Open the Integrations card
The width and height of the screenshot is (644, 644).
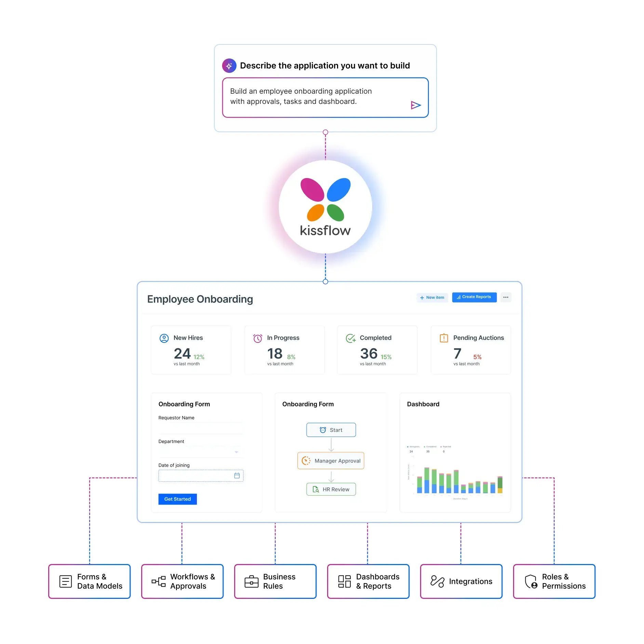tap(461, 581)
